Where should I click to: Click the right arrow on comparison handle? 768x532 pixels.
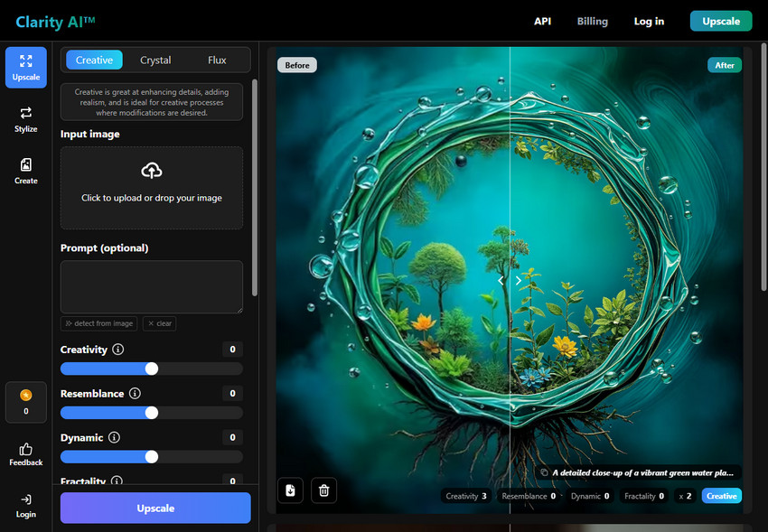(519, 280)
